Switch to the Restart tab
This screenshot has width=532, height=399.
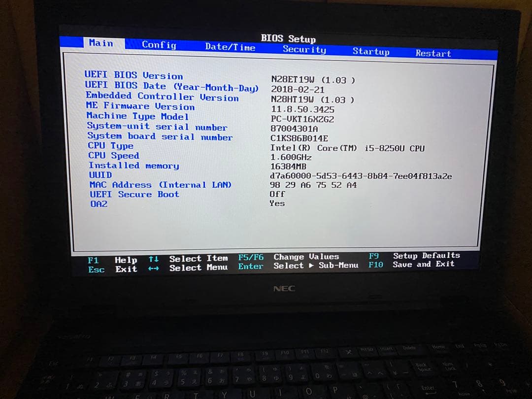pyautogui.click(x=432, y=53)
